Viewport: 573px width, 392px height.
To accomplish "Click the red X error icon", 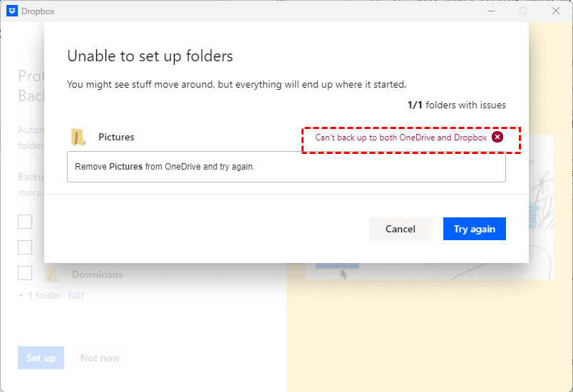I will click(x=497, y=137).
